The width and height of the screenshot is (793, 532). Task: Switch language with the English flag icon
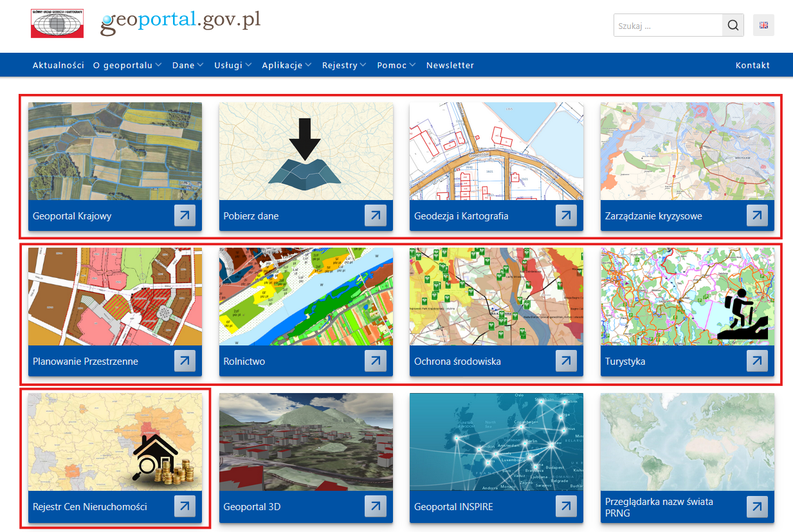click(x=763, y=25)
